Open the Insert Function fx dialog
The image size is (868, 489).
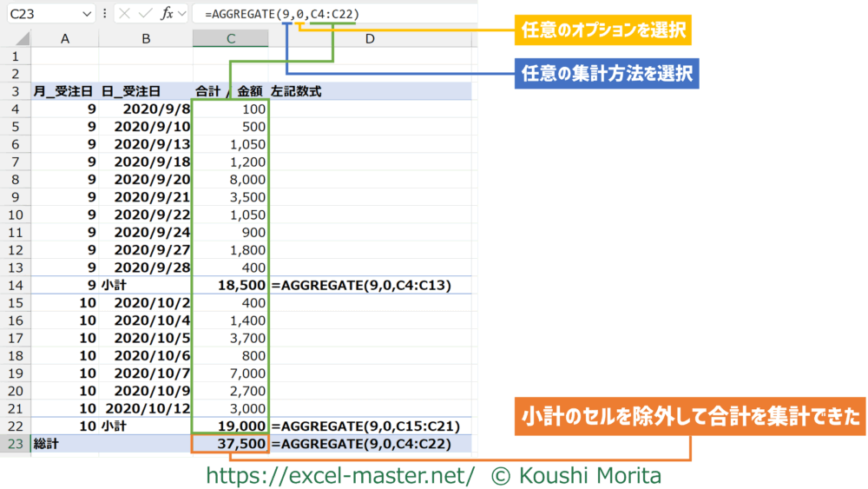168,14
